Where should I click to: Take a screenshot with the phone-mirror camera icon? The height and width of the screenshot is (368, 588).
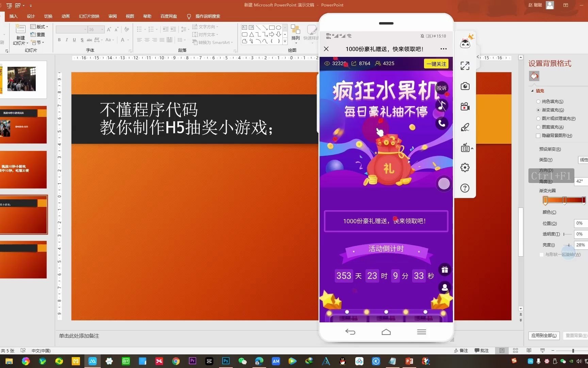[x=465, y=86]
